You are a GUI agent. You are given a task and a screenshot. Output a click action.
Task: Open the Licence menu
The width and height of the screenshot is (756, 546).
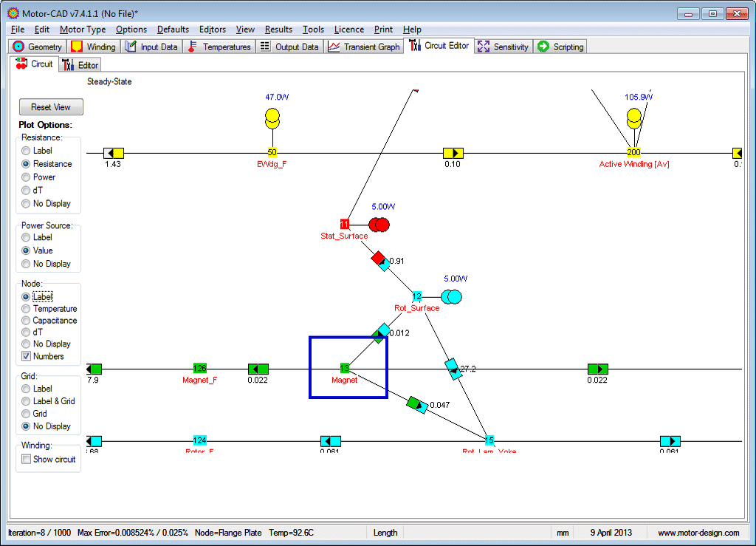[x=349, y=30]
